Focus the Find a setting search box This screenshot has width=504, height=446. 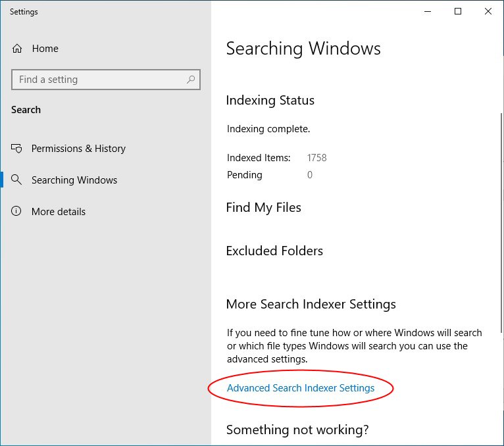click(x=106, y=80)
